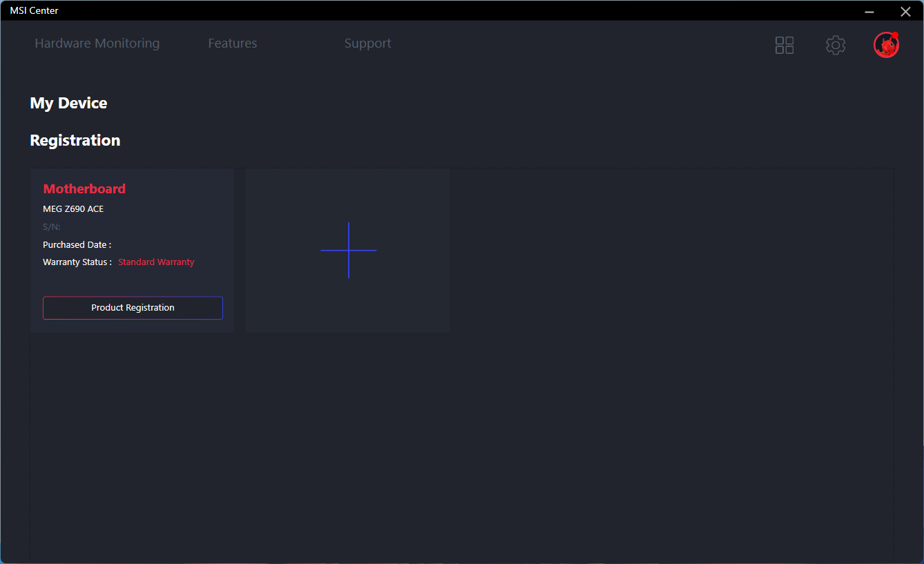Open the Features tab
Viewport: 924px width, 564px height.
click(233, 43)
